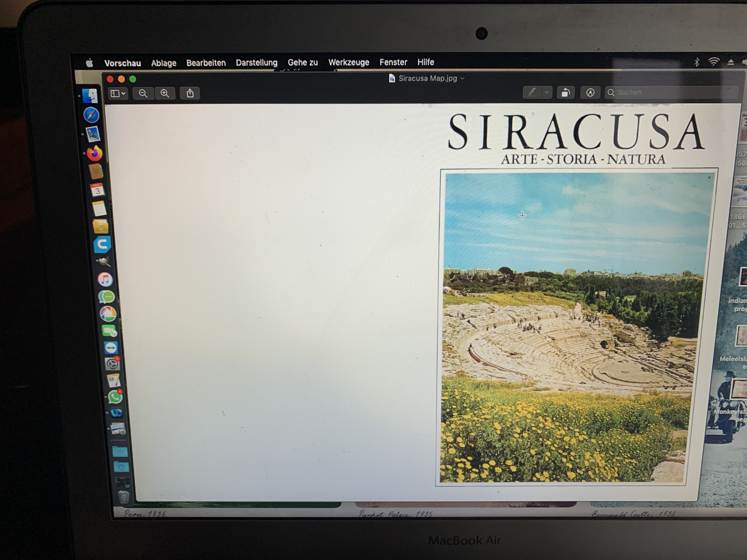The image size is (747, 560).
Task: Launch Firefox from the dock
Action: [94, 154]
